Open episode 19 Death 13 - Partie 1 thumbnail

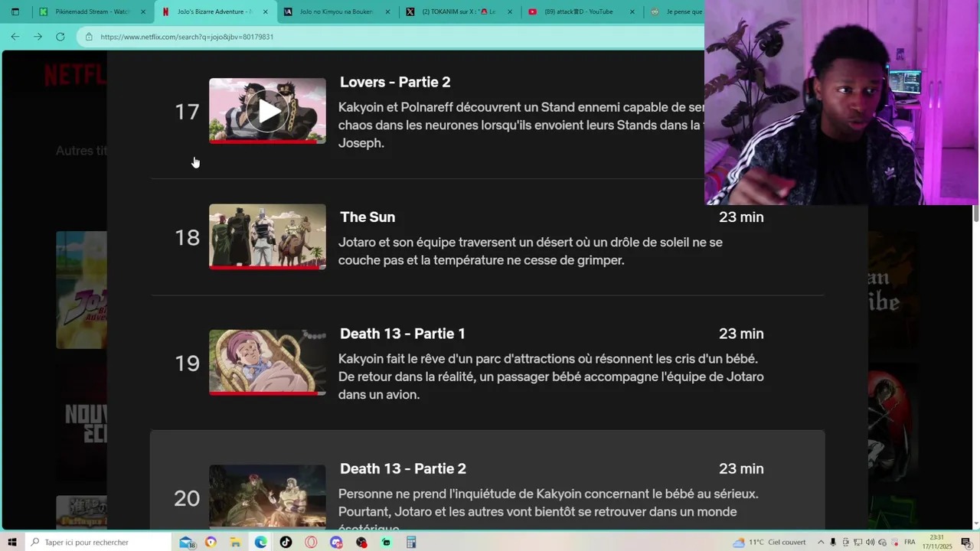[267, 363]
